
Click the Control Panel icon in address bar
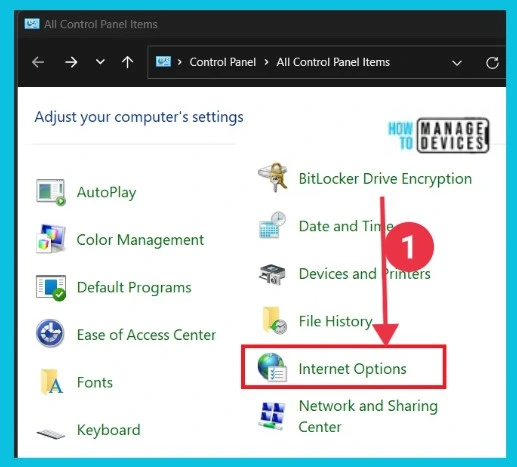tap(163, 62)
